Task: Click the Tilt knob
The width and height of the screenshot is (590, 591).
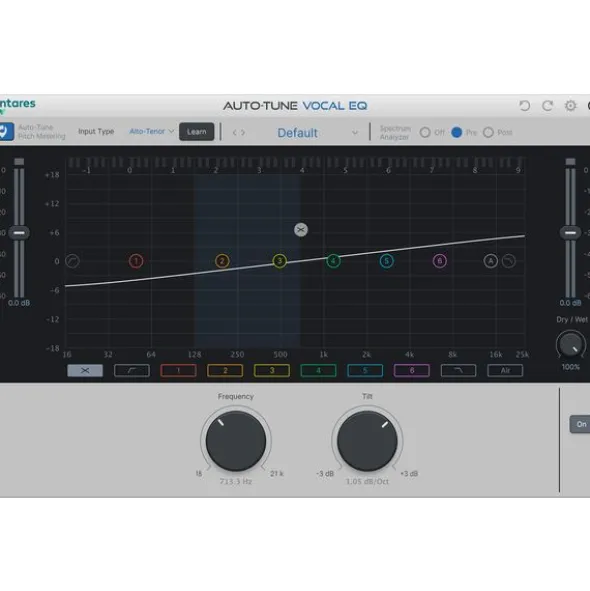Action: 367,441
